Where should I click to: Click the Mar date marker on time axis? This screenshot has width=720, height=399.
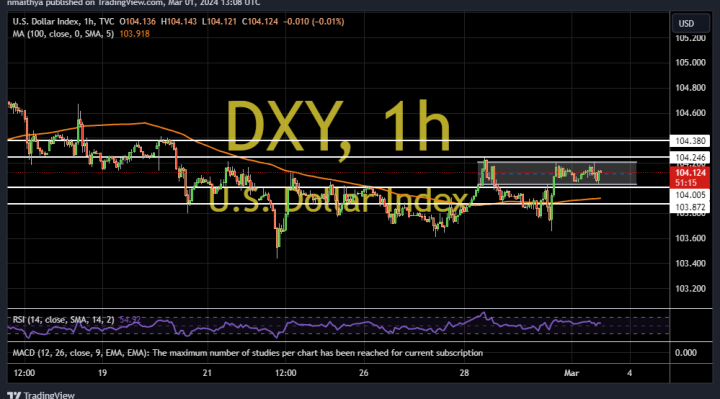tap(571, 373)
